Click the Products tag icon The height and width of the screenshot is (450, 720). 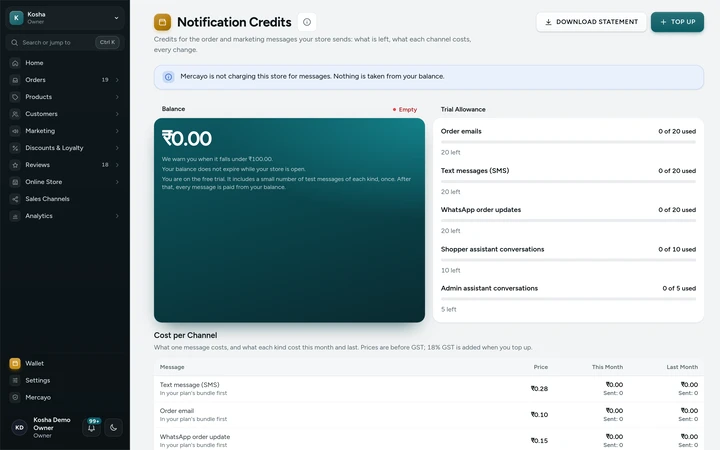point(15,97)
